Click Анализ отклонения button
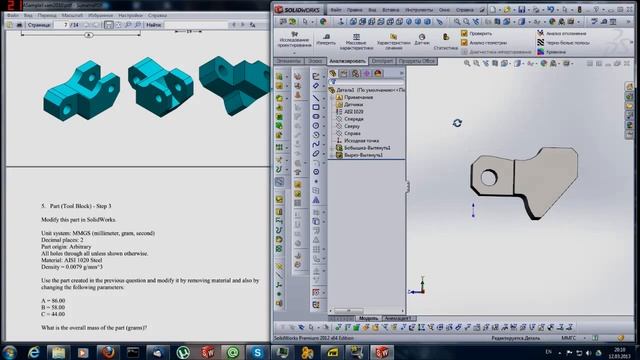The width and height of the screenshot is (640, 360). click(562, 33)
